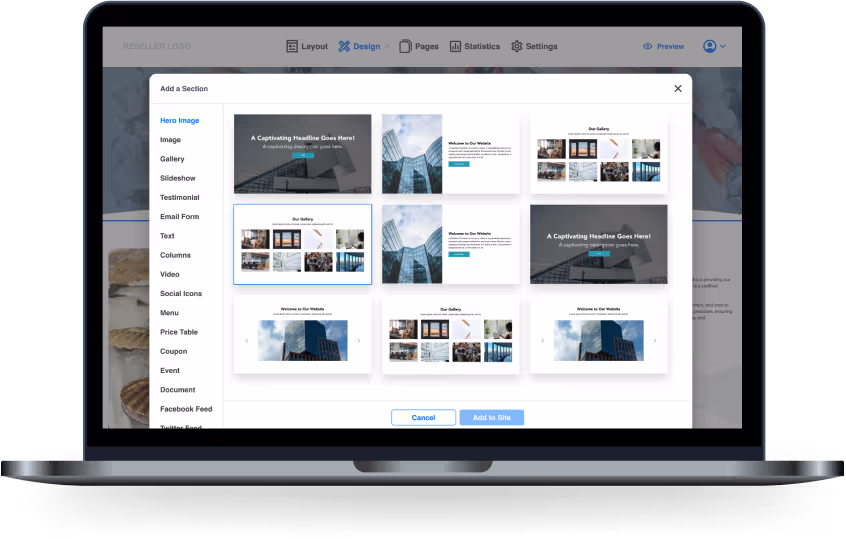The width and height of the screenshot is (846, 539).
Task: Open the Layout tab in top navigation
Action: pos(307,46)
